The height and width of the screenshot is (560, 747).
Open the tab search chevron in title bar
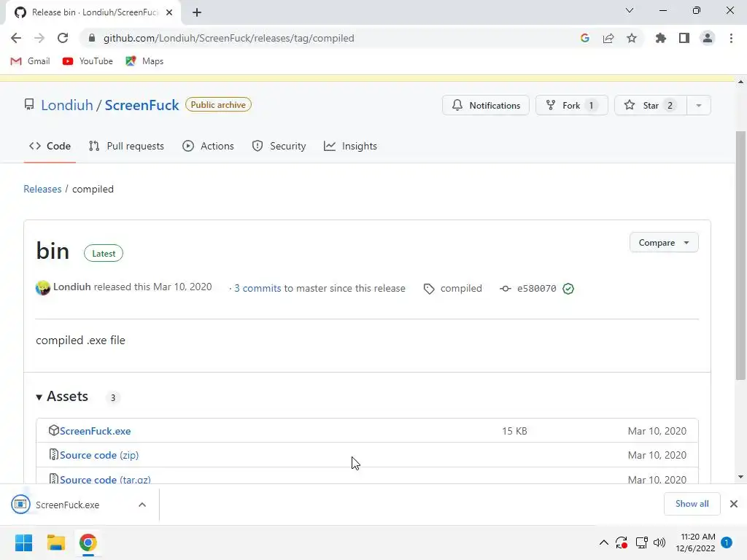[630, 10]
